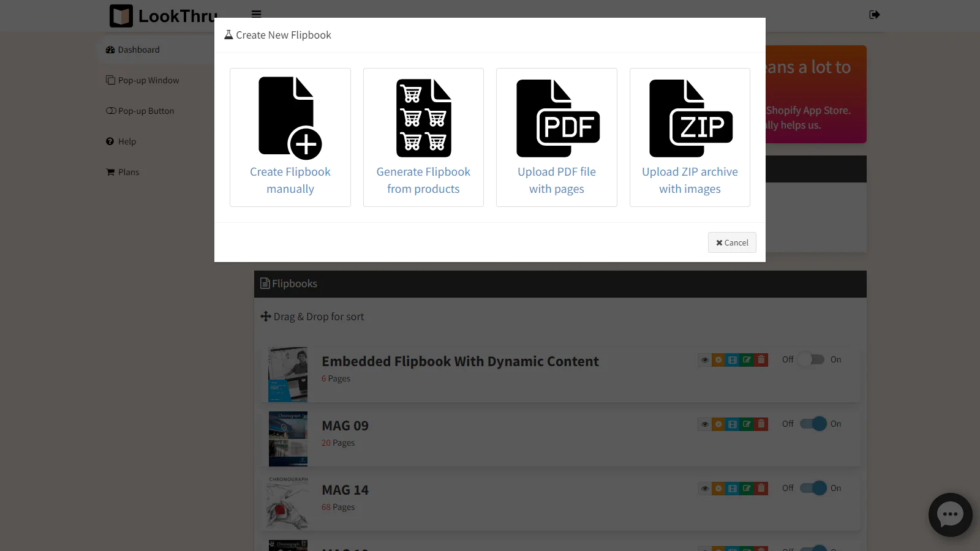Choose Generate Flipbook from products option
980x551 pixels.
tap(423, 137)
